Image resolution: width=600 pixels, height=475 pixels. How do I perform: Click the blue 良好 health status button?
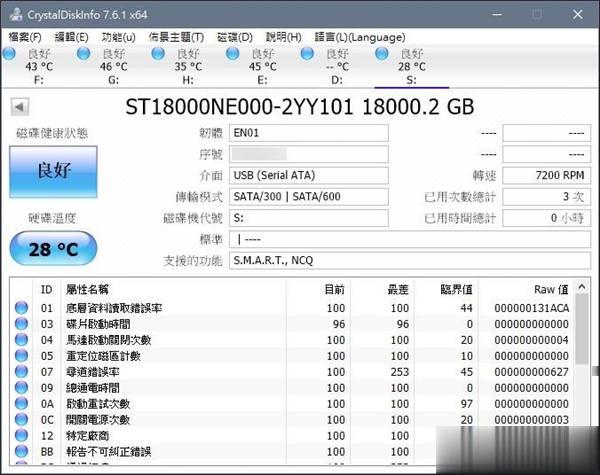pyautogui.click(x=54, y=171)
